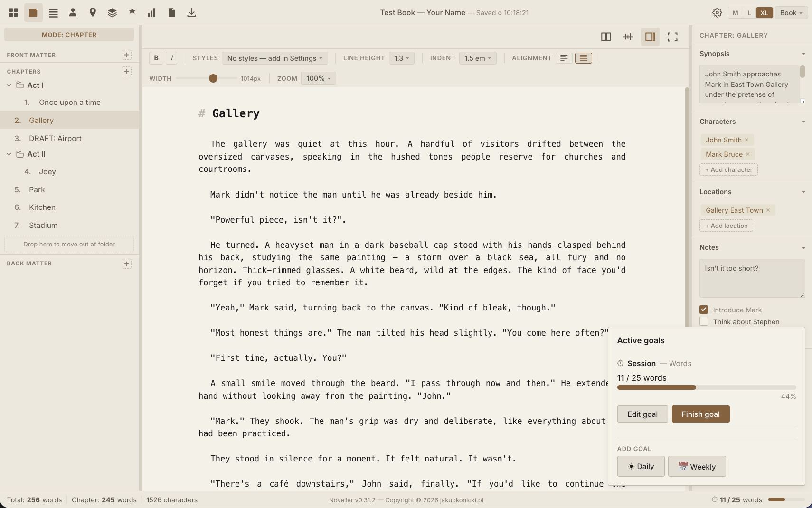
Task: Collapse the Act I folder
Action: [x=9, y=85]
